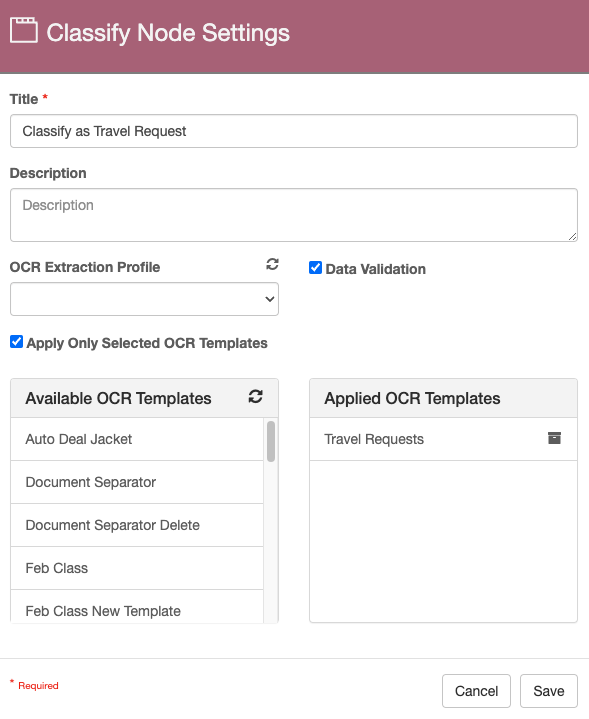Select the Document Separator template
The height and width of the screenshot is (719, 589).
pos(137,482)
